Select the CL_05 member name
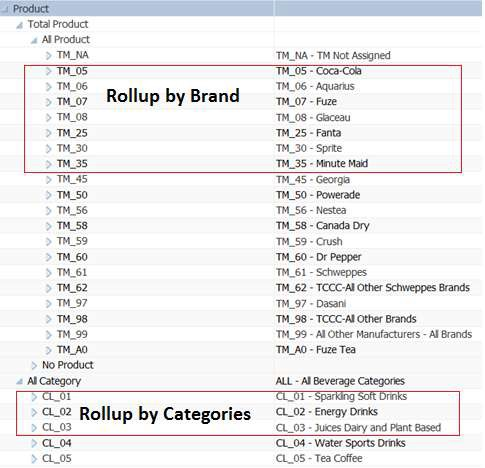The width and height of the screenshot is (485, 468). (x=57, y=458)
